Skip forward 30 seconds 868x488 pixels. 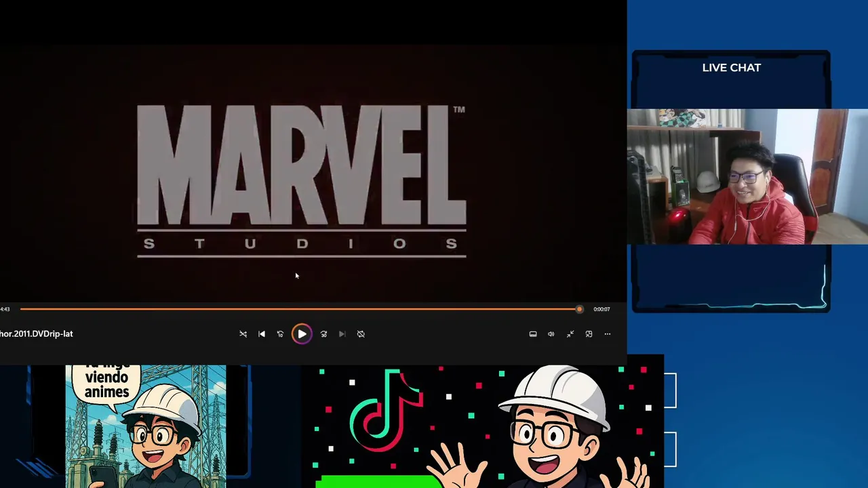(323, 333)
